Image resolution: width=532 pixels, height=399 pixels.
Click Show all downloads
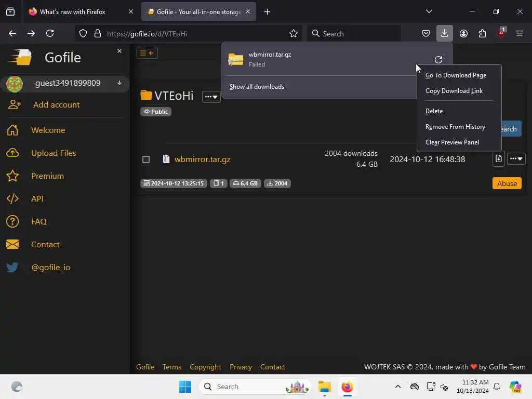(x=257, y=87)
